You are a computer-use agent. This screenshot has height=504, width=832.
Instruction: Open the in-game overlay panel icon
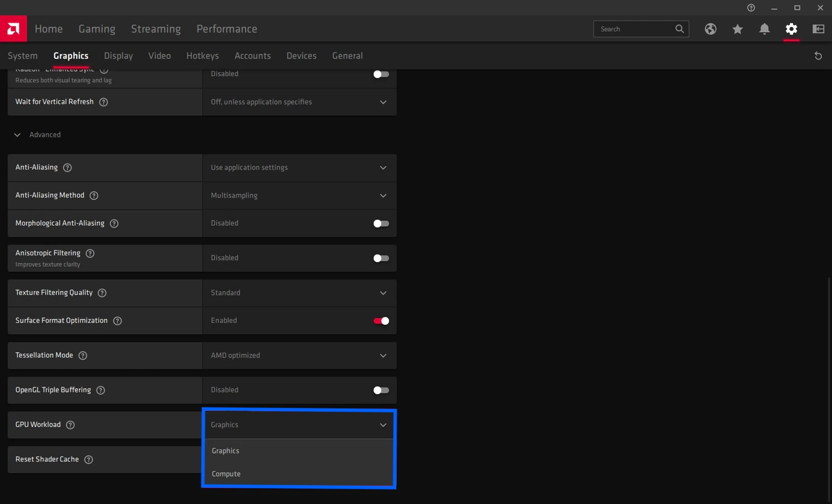tap(818, 29)
